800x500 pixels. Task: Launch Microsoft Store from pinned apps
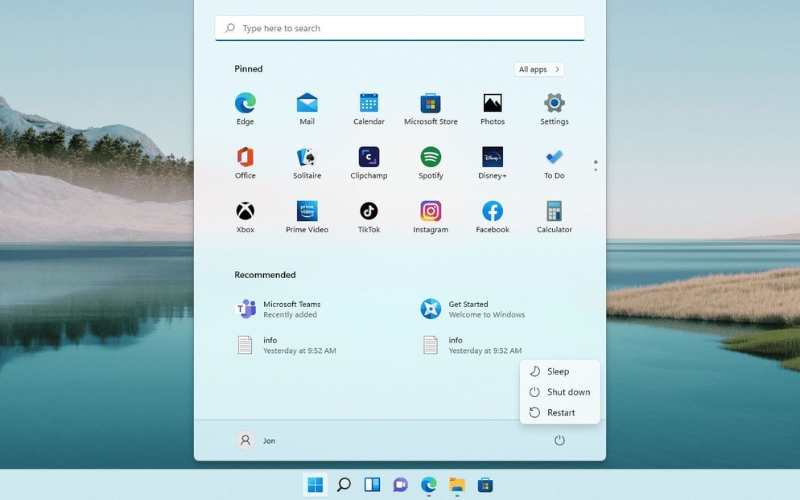coord(430,104)
